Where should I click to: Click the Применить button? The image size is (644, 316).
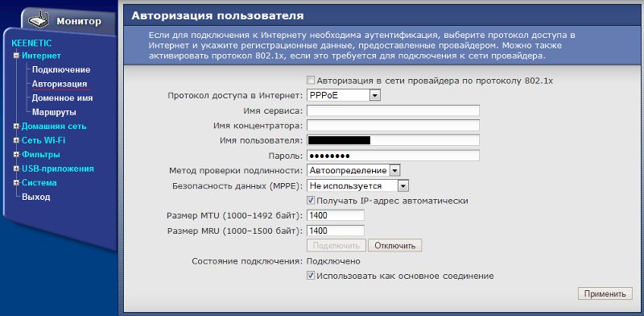[605, 293]
